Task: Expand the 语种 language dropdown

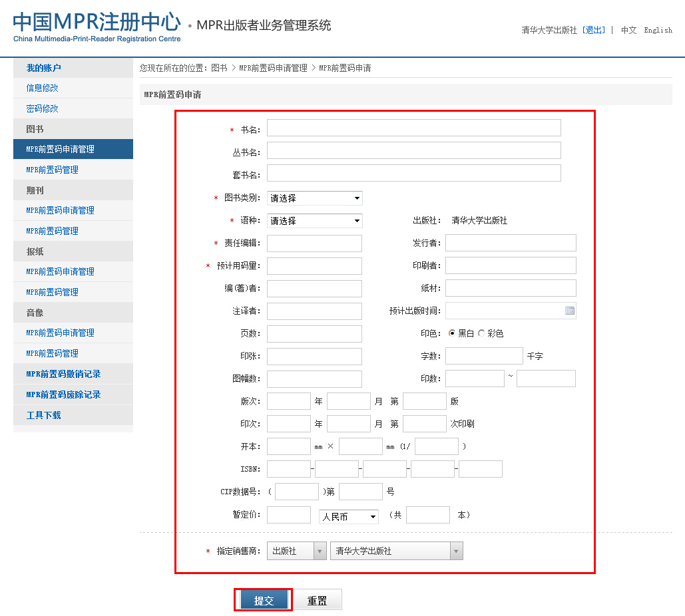Action: click(x=314, y=221)
